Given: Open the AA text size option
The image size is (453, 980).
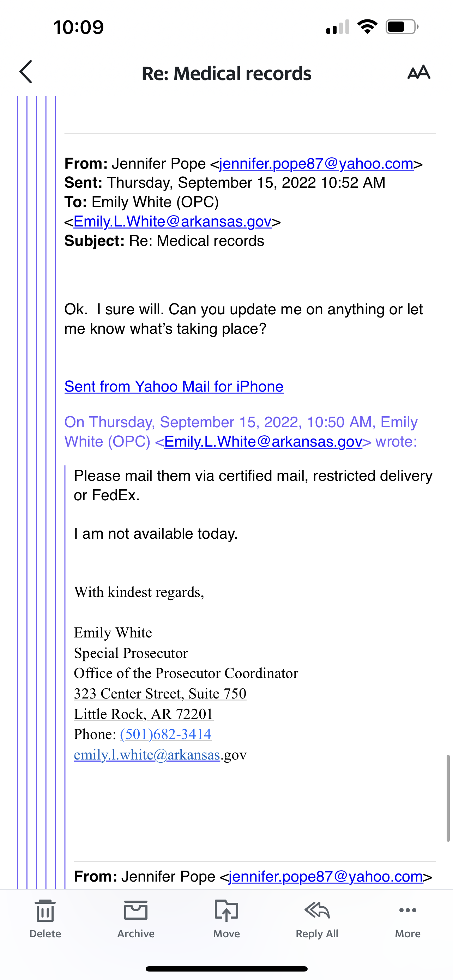Looking at the screenshot, I should click(x=419, y=72).
